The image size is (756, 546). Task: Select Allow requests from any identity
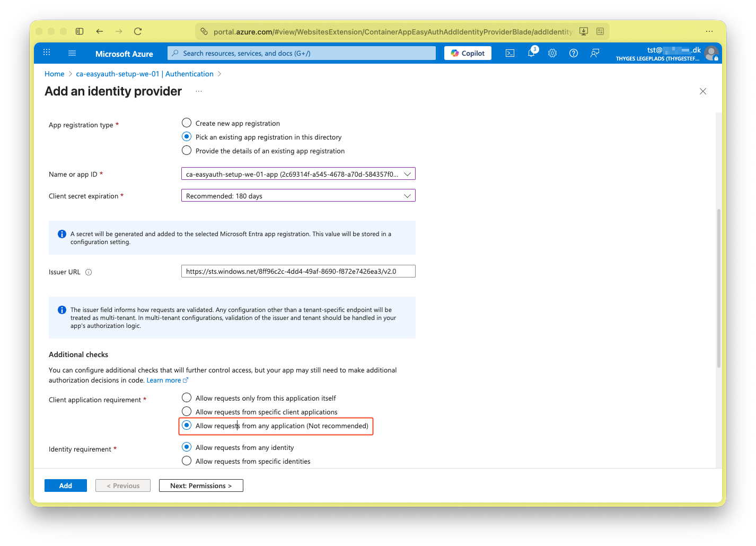pos(187,447)
